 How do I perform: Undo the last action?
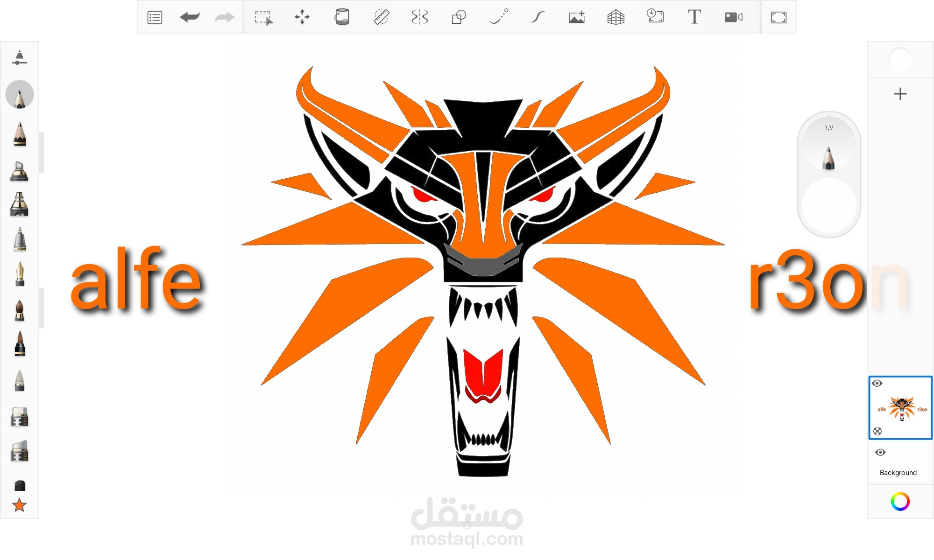coord(190,17)
